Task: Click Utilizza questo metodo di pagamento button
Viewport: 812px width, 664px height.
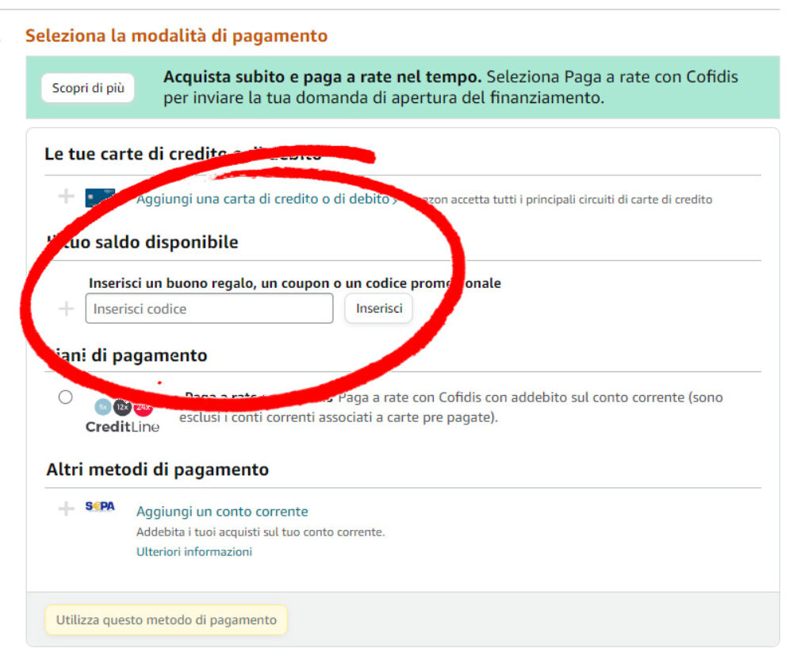Action: coord(167,620)
